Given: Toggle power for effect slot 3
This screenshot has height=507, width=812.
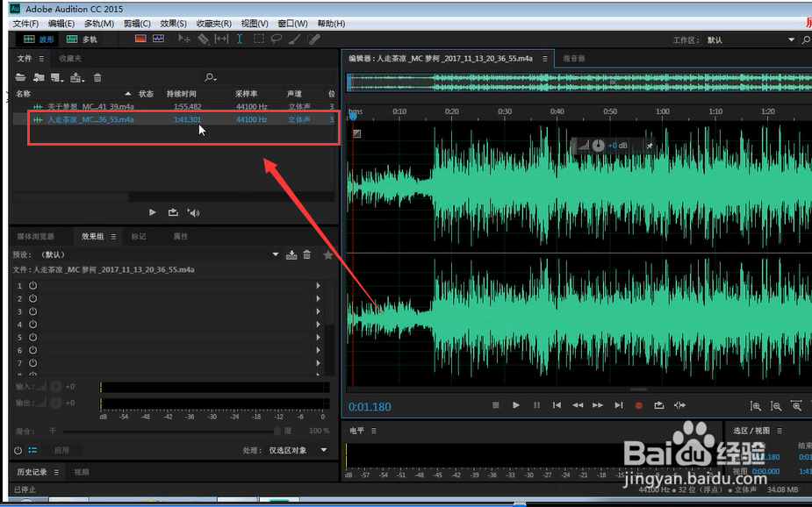Looking at the screenshot, I should coord(32,311).
